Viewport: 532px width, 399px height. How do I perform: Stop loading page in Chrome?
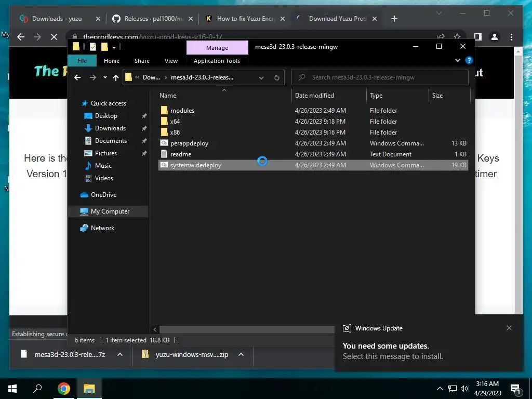pos(54,37)
